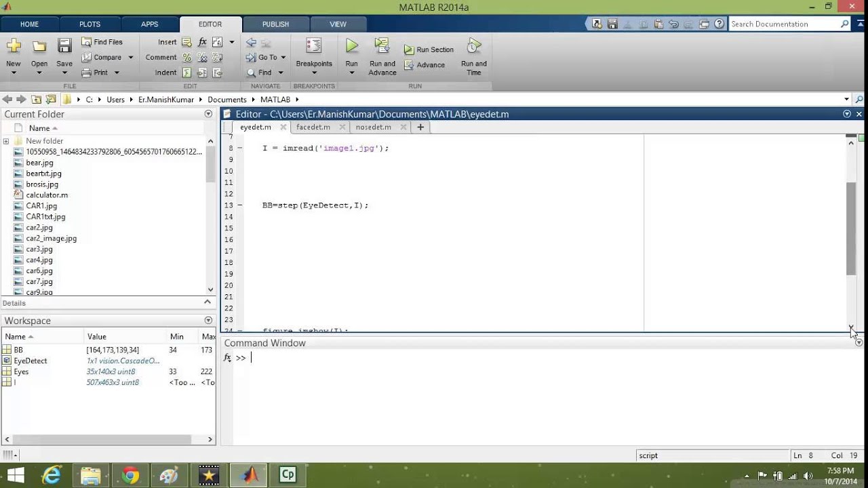Click the Breakpoints icon
Viewport: 868px width, 488px height.
[313, 46]
